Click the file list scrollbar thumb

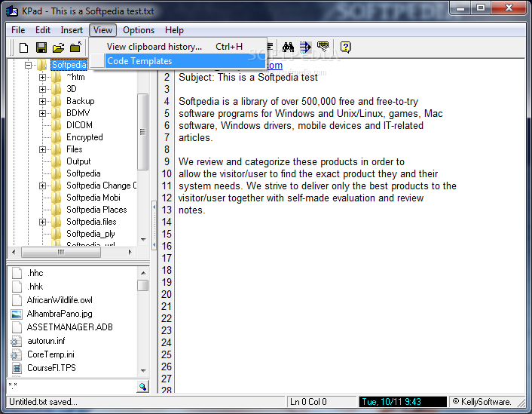[143, 285]
